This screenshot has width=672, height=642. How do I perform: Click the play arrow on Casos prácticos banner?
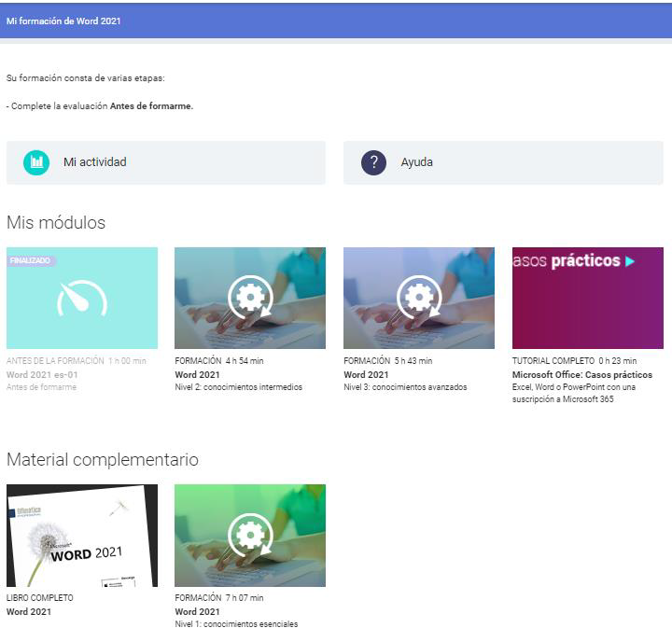(x=630, y=261)
